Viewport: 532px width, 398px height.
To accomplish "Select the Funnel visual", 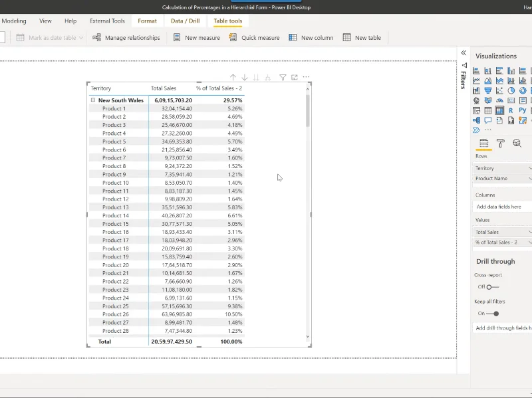I will pos(488,90).
